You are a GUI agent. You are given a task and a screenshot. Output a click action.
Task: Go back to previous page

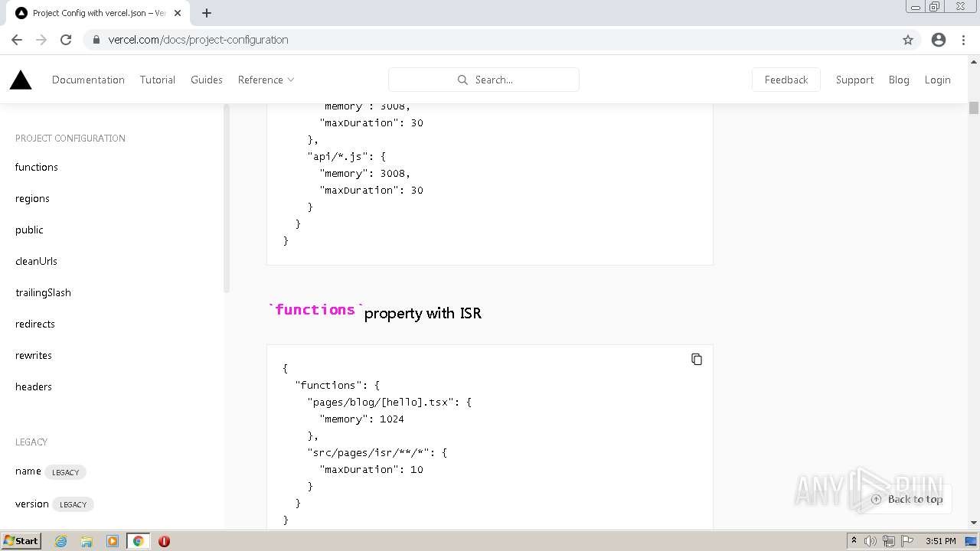pyautogui.click(x=17, y=40)
